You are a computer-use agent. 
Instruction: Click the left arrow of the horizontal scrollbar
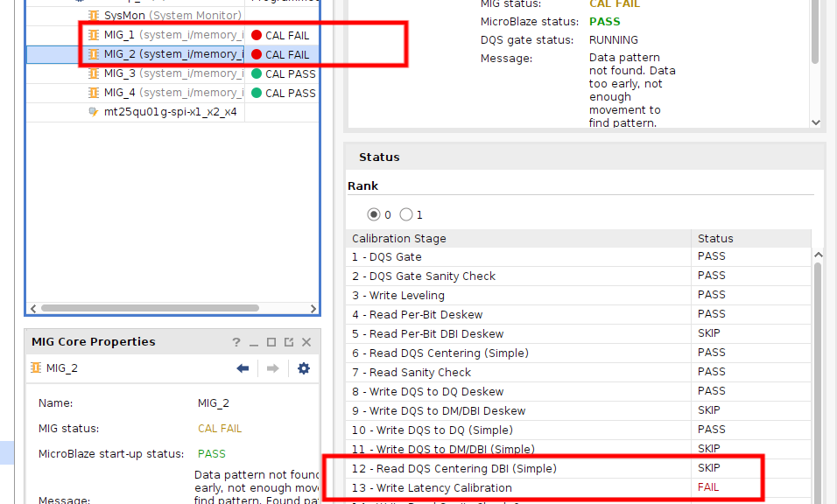click(x=33, y=308)
